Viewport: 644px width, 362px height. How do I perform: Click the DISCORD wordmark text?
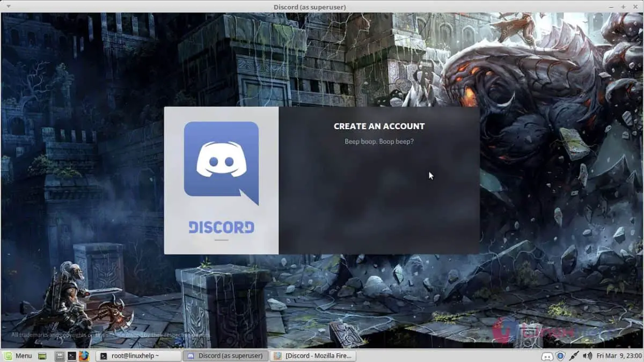(221, 227)
